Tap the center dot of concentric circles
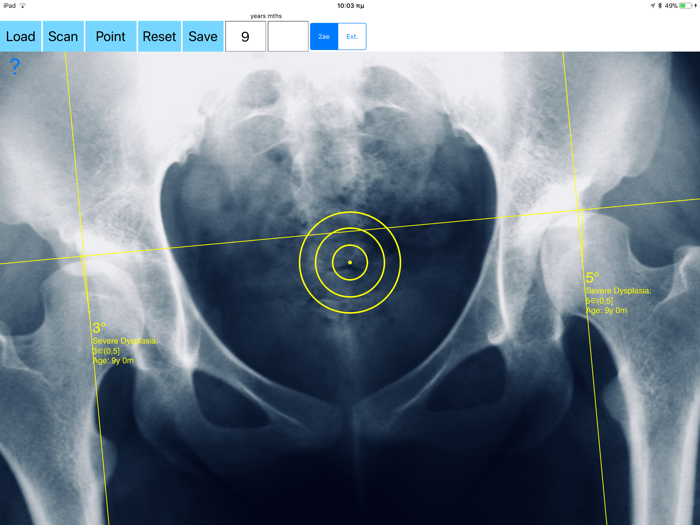 [350, 262]
